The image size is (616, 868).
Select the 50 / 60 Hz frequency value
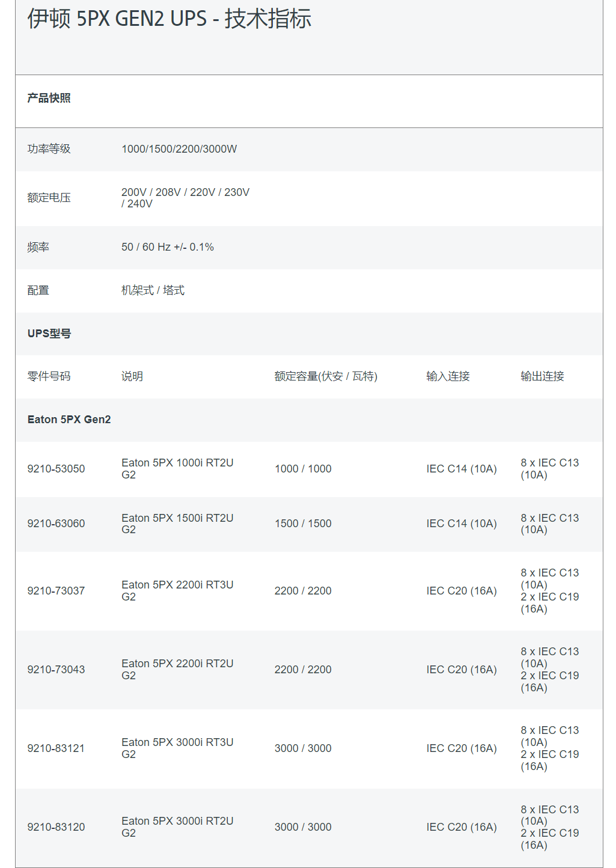pos(168,247)
